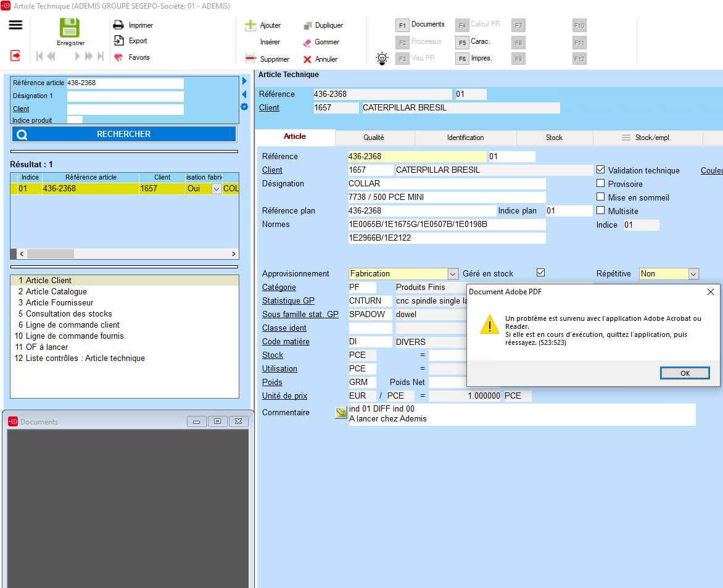Open the Commentaire edit icon

[341, 413]
